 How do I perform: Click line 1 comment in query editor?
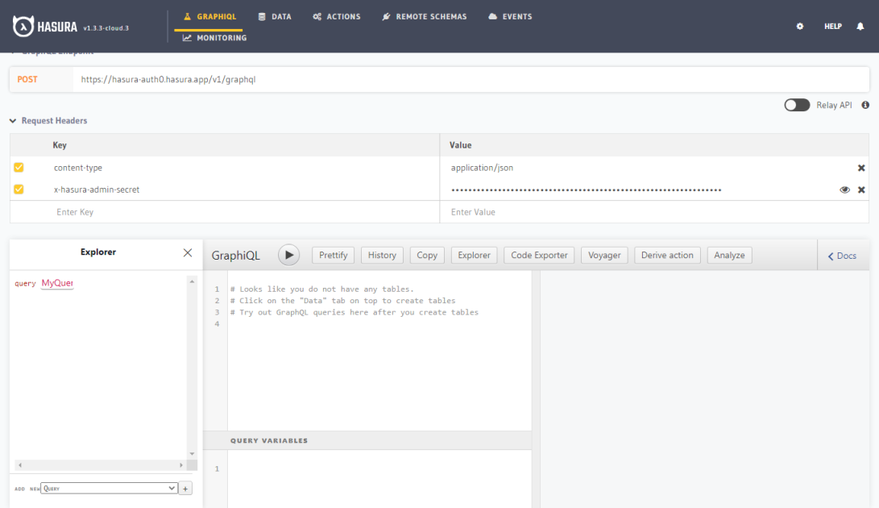pos(322,289)
